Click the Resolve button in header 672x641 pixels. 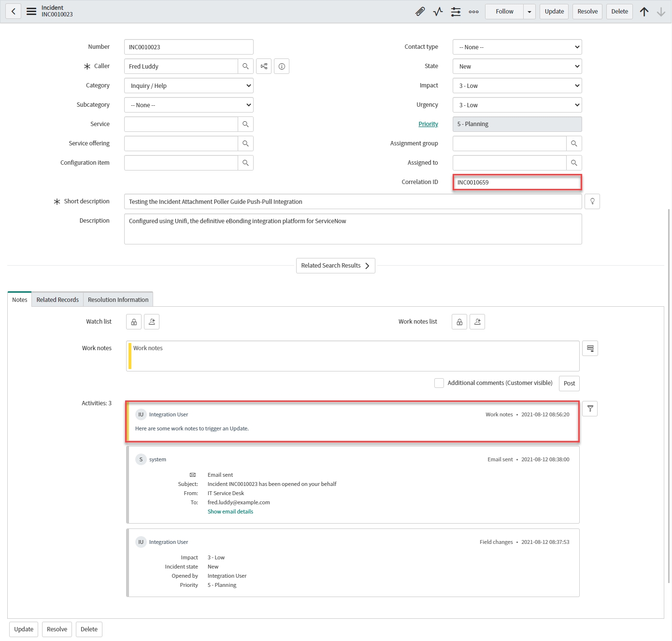click(x=587, y=12)
